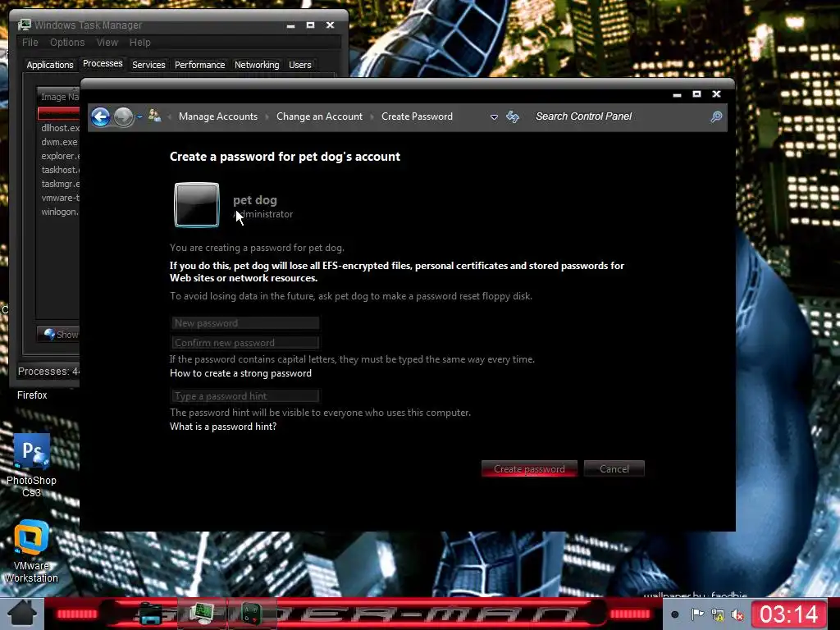Select dllhost.exe process in Task Manager
The image size is (840, 630).
[x=59, y=128]
